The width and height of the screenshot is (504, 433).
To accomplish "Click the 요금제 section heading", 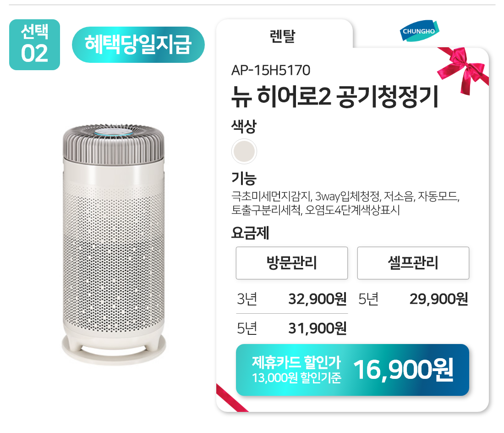I will click(x=250, y=233).
